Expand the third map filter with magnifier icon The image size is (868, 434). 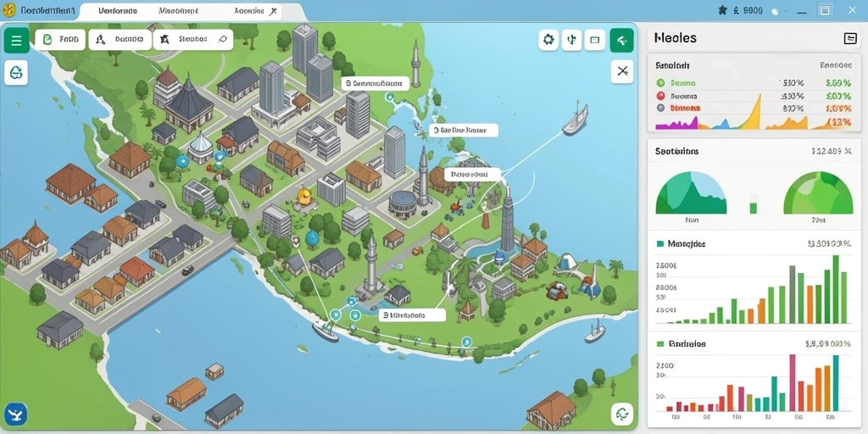pos(193,39)
